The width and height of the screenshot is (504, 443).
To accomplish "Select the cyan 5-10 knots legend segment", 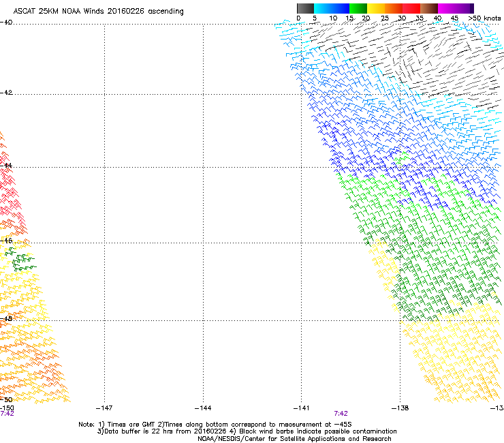I will click(x=323, y=8).
